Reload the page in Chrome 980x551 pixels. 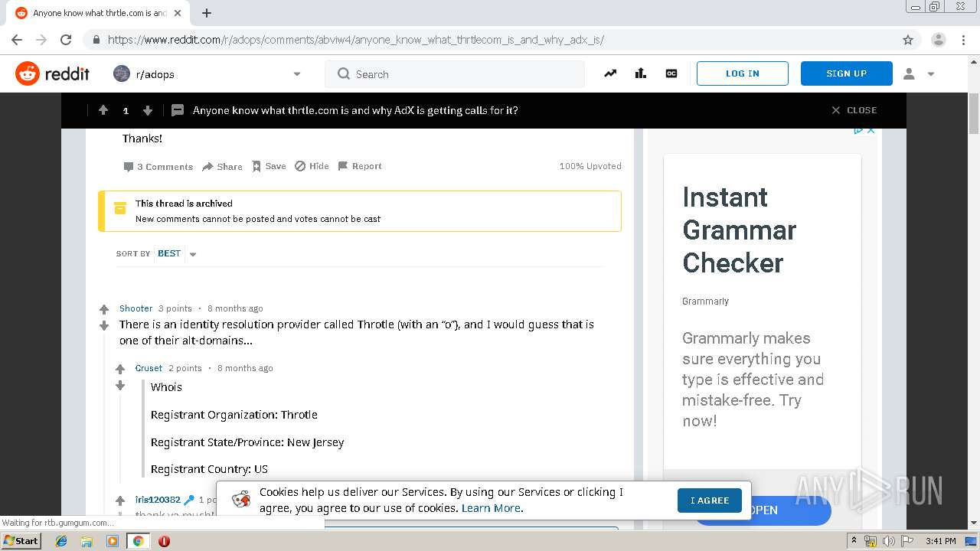pos(66,40)
